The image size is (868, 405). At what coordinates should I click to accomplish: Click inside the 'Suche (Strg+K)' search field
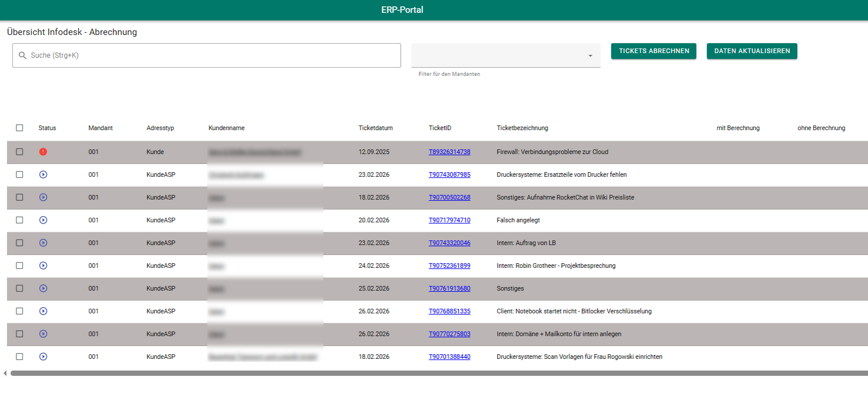(x=204, y=55)
